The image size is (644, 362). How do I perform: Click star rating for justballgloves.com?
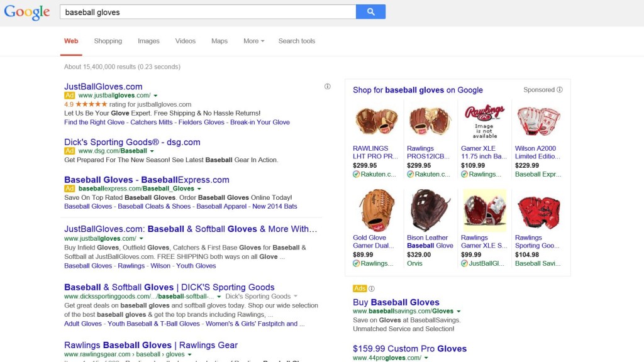91,104
